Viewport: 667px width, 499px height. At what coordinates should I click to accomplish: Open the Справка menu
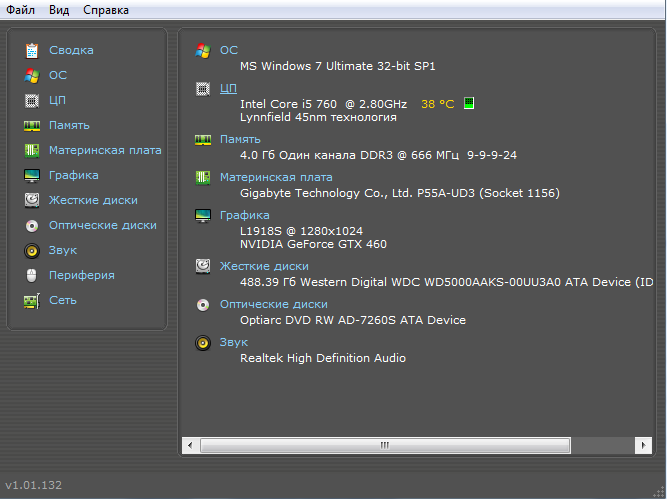click(105, 10)
